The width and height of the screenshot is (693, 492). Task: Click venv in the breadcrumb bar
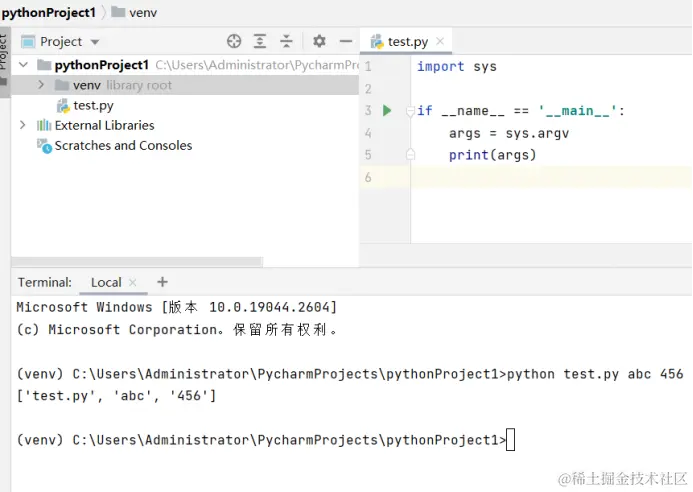(143, 13)
